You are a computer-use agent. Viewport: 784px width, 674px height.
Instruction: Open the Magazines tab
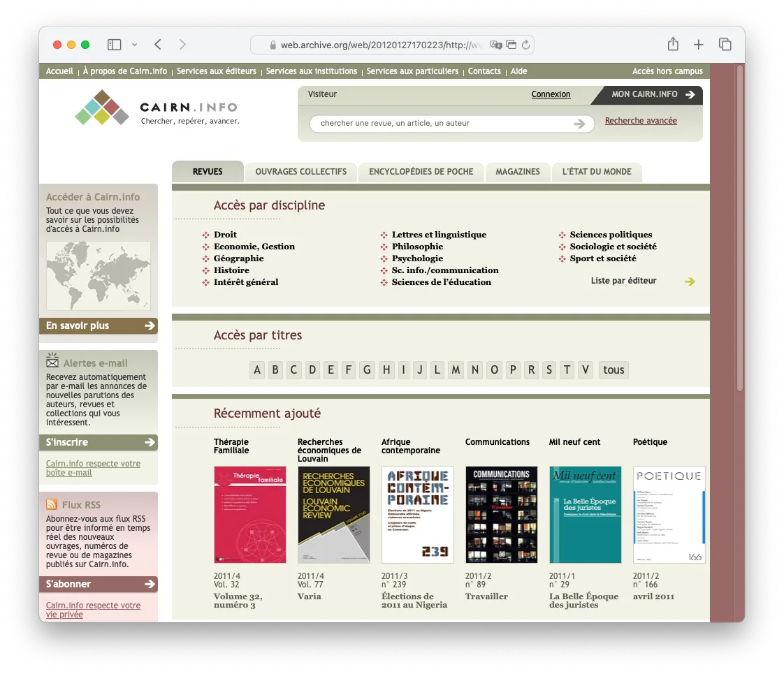[517, 172]
